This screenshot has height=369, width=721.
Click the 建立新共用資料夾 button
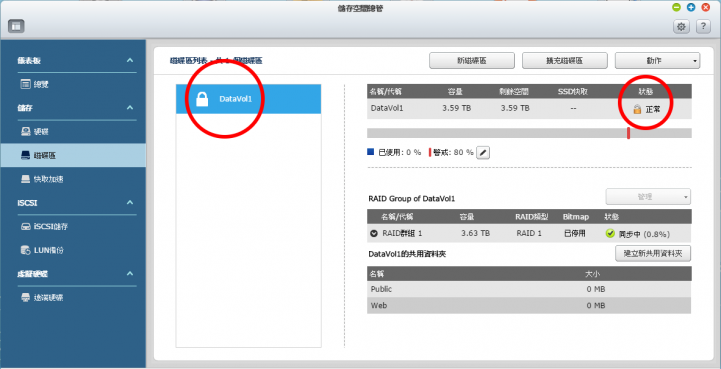pos(653,254)
